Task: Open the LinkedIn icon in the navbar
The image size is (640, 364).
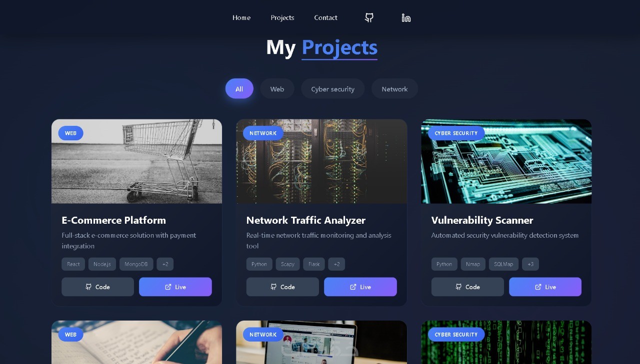Action: pyautogui.click(x=406, y=17)
